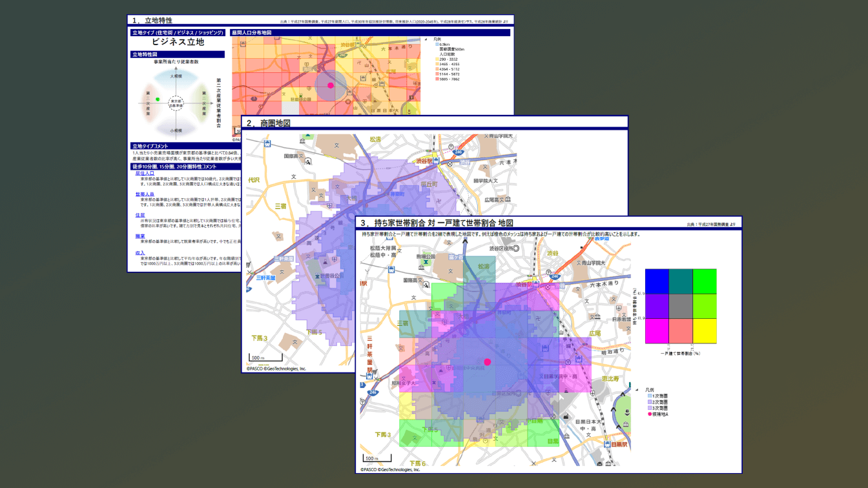Image resolution: width=868 pixels, height=488 pixels.
Task: Click the 昼間人口分布地図 section header
Action: [x=371, y=32]
